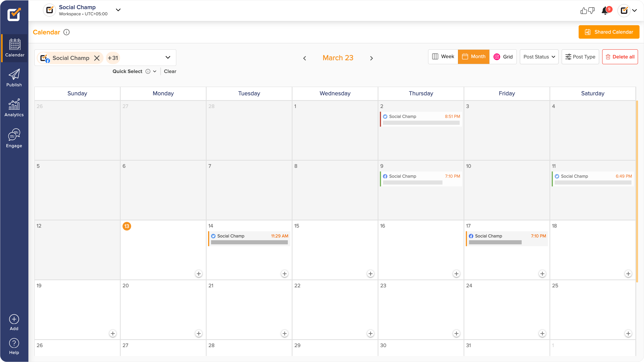Click the Social Champ logo at top left
Image resolution: width=644 pixels, height=362 pixels.
coord(14,14)
